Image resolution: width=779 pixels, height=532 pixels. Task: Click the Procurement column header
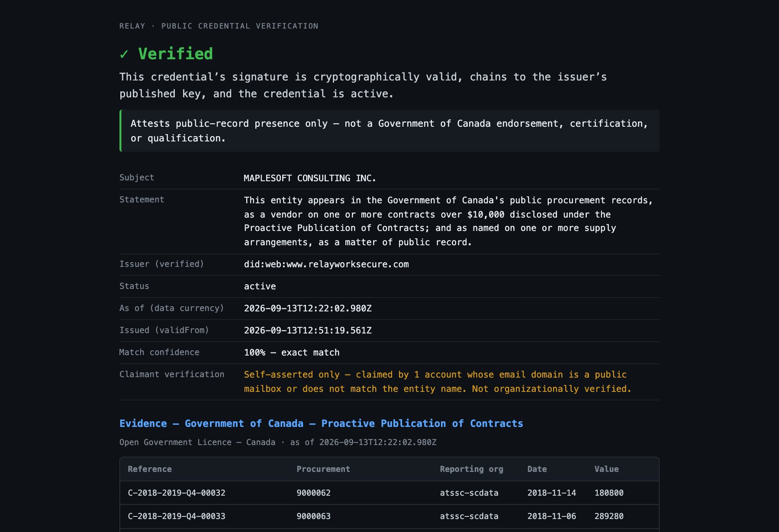323,469
